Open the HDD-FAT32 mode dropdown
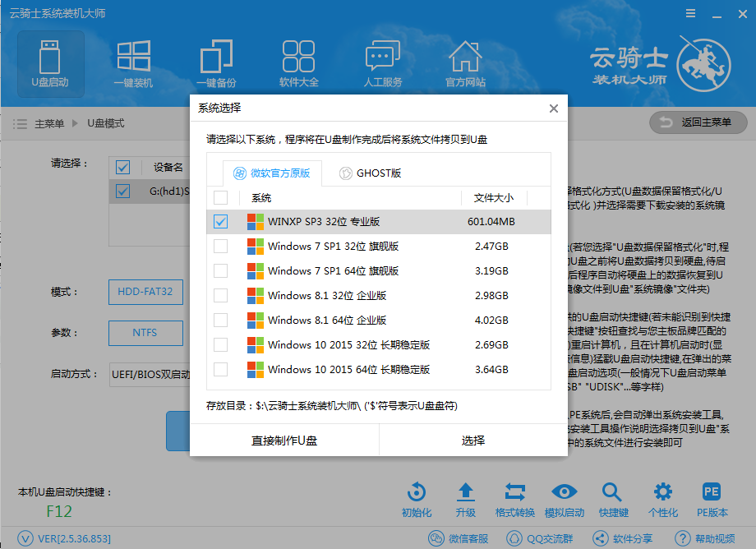756x549 pixels. [145, 291]
